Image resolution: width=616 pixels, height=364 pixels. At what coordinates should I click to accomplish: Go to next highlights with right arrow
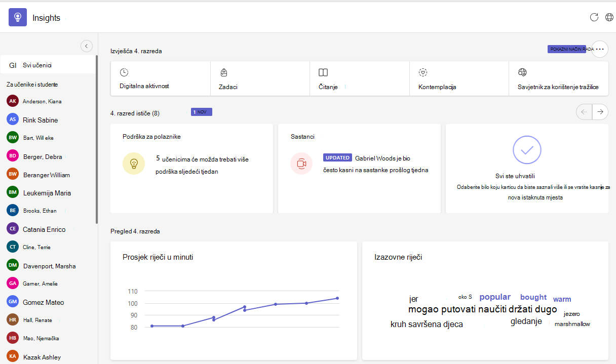click(600, 112)
